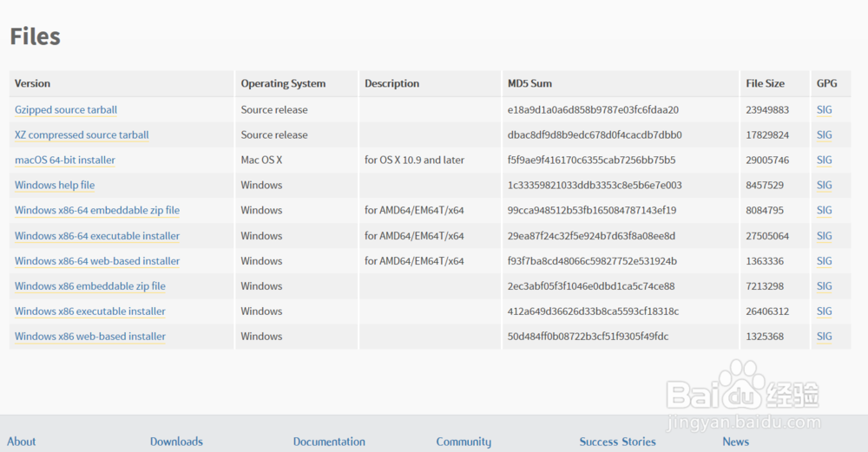This screenshot has height=452, width=868.
Task: Navigate to Documentation in the footer
Action: pyautogui.click(x=329, y=442)
